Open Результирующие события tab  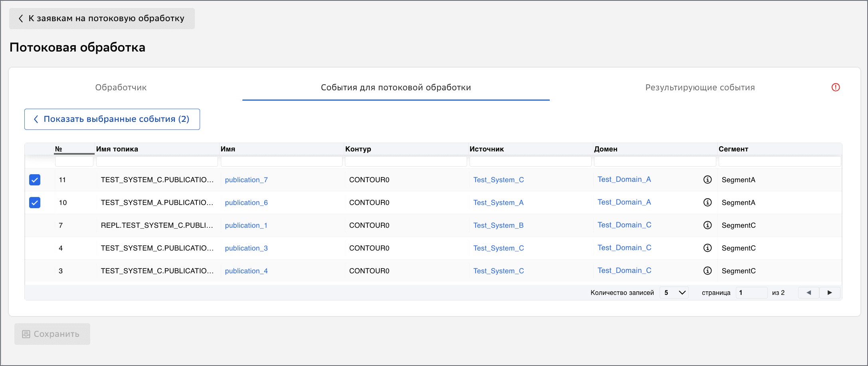tap(700, 88)
